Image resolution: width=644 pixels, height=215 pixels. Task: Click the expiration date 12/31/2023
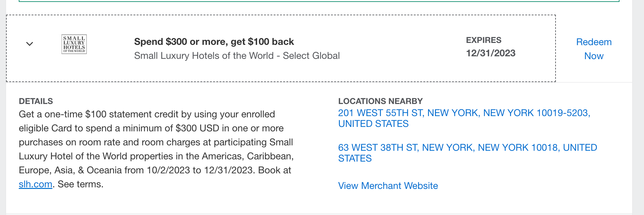[x=491, y=53]
